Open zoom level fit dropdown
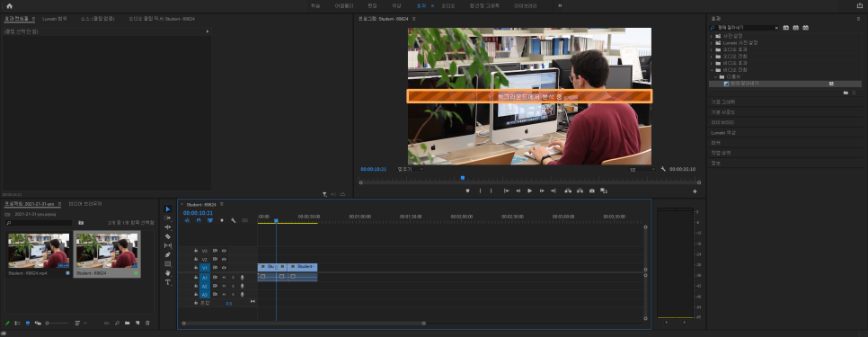This screenshot has height=337, width=868. (x=411, y=169)
